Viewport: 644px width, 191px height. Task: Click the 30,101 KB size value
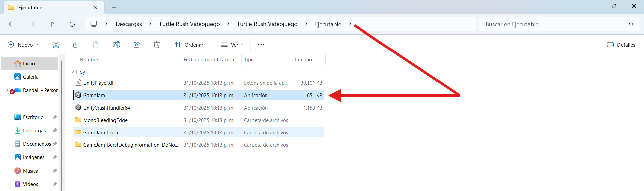pyautogui.click(x=311, y=83)
